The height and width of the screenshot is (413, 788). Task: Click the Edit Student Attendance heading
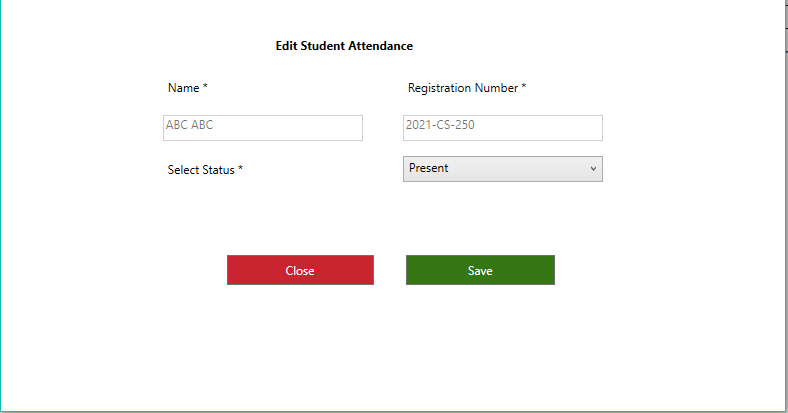pos(344,46)
